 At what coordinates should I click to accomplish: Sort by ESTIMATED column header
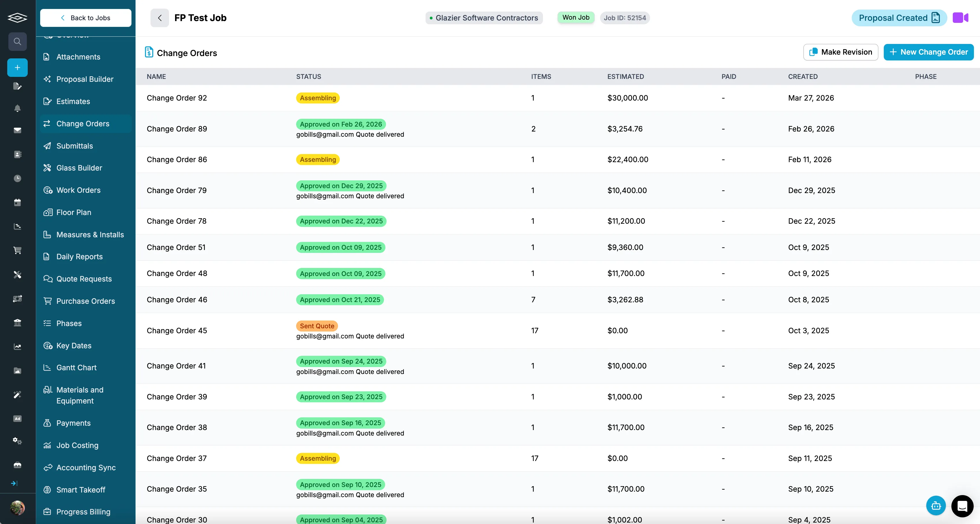click(x=626, y=77)
